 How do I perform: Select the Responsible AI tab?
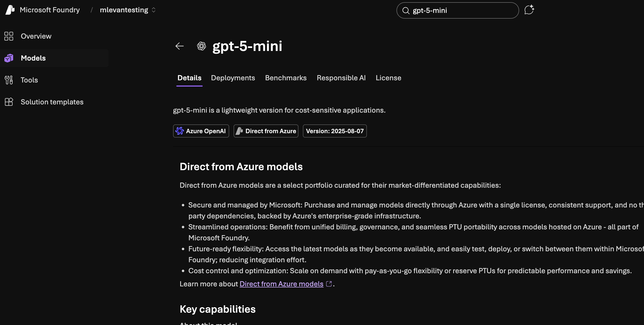[x=341, y=78]
